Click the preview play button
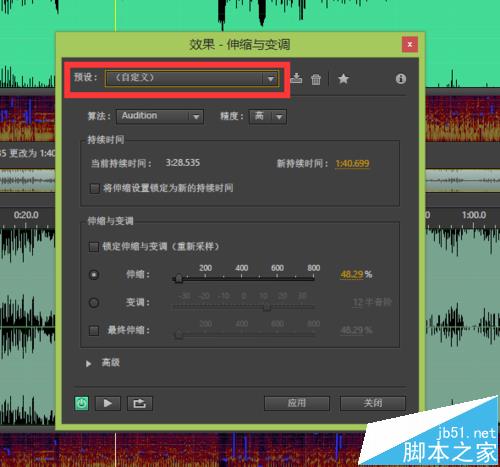500x467 pixels. coord(108,403)
